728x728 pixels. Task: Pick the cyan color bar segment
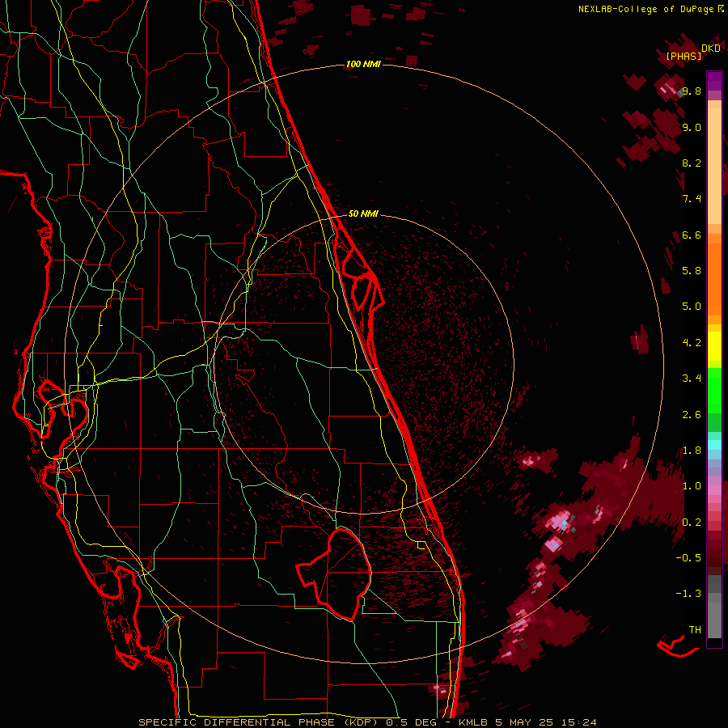pyautogui.click(x=714, y=444)
